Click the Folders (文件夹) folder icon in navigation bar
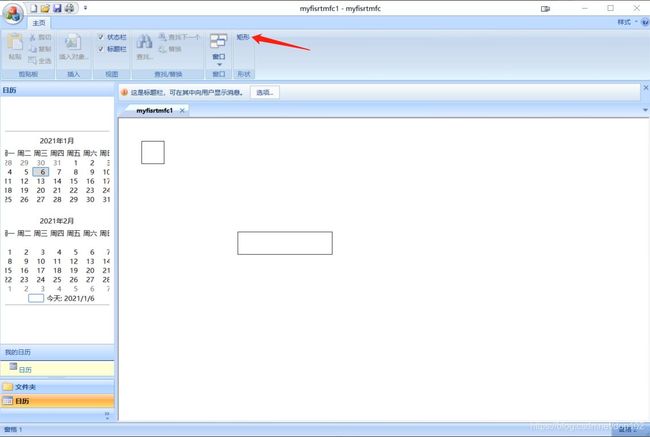The image size is (650, 437). [7, 386]
